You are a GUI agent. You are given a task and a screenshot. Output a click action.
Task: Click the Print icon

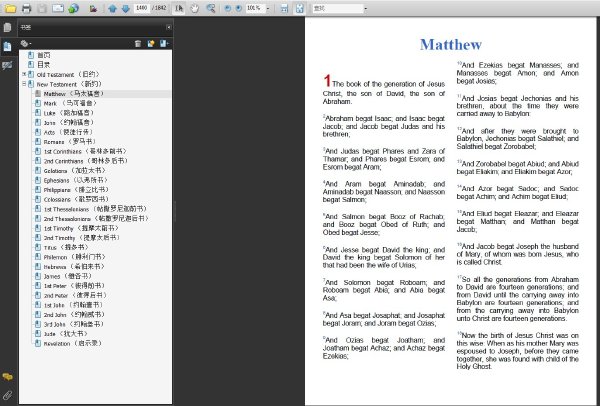click(26, 8)
